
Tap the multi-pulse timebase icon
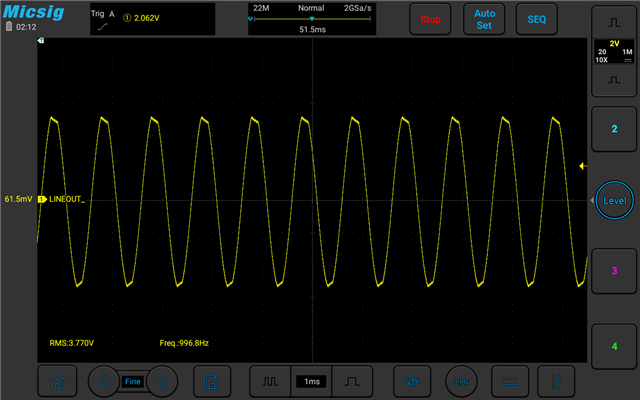point(270,382)
